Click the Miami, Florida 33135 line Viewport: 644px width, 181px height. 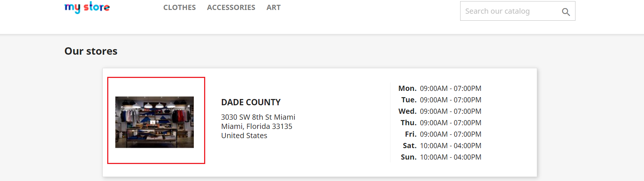tap(256, 126)
